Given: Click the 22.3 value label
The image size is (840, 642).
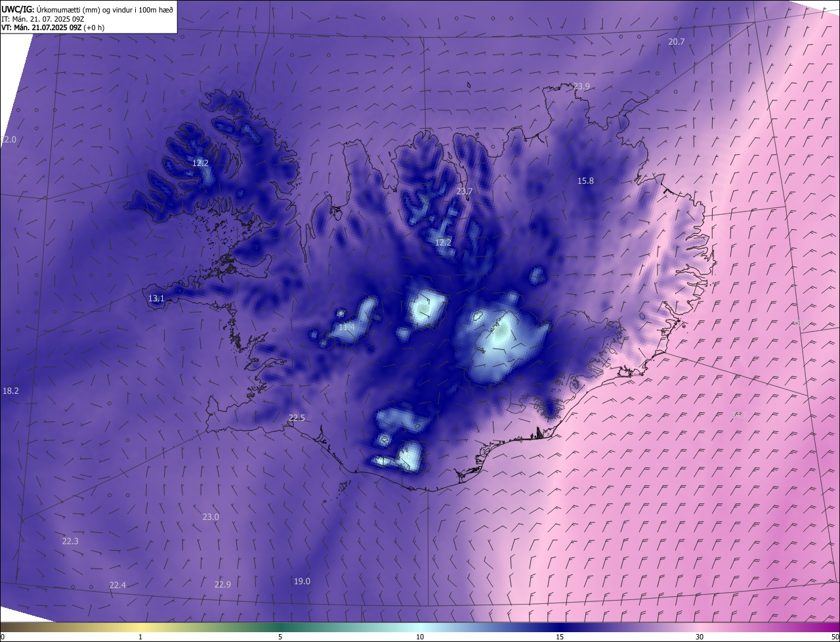Looking at the screenshot, I should pyautogui.click(x=70, y=541).
